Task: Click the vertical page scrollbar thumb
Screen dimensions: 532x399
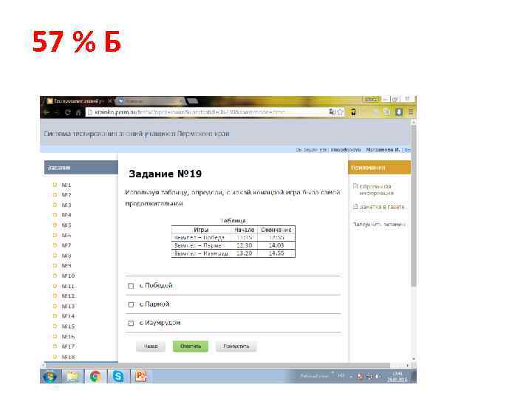Action: 413,206
